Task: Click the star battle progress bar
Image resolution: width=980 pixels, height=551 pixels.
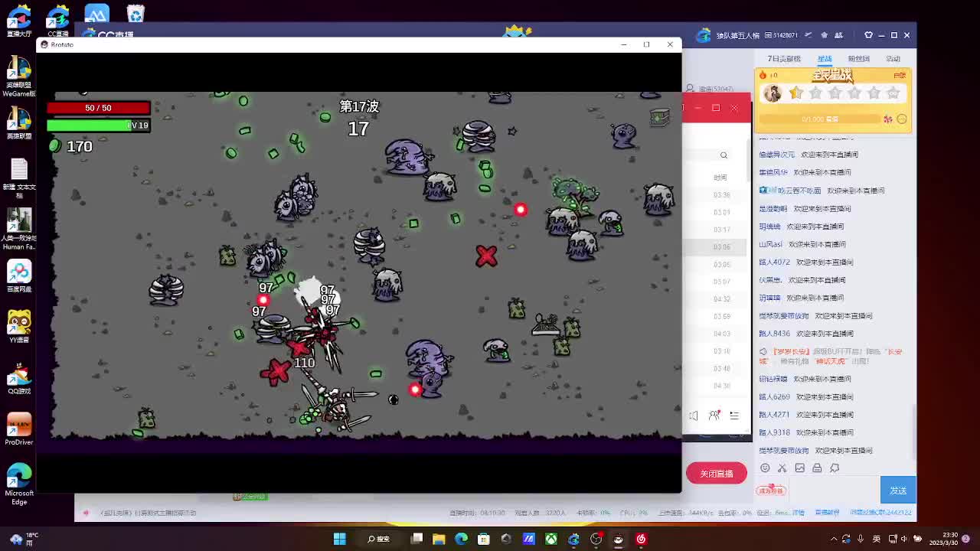Action: [x=820, y=119]
